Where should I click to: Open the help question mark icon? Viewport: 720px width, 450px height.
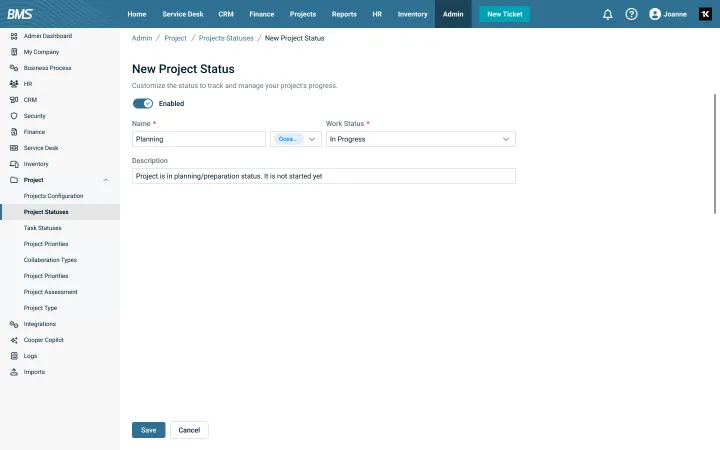(x=631, y=14)
